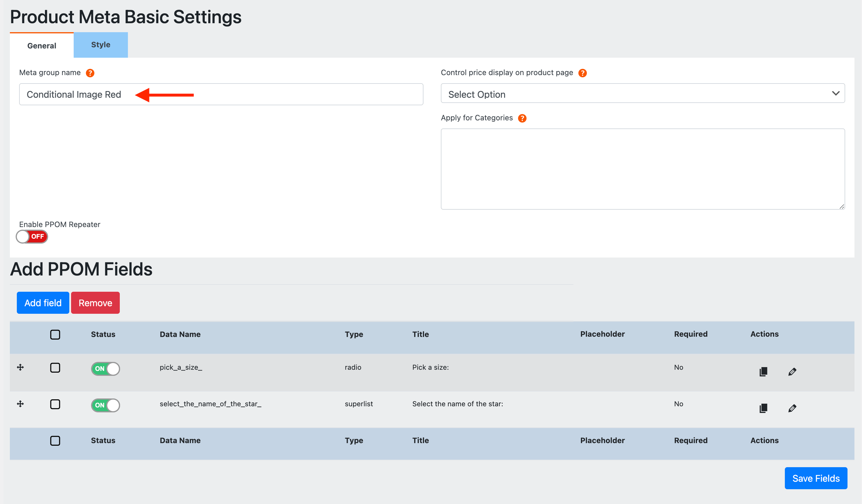This screenshot has width=862, height=504.
Task: Turn off status toggle for pick_a_size_
Action: pyautogui.click(x=105, y=369)
